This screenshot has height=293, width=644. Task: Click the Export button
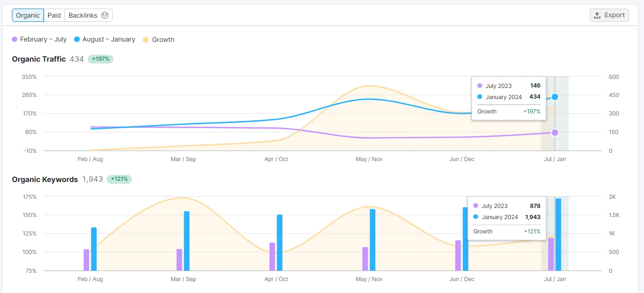tap(609, 15)
